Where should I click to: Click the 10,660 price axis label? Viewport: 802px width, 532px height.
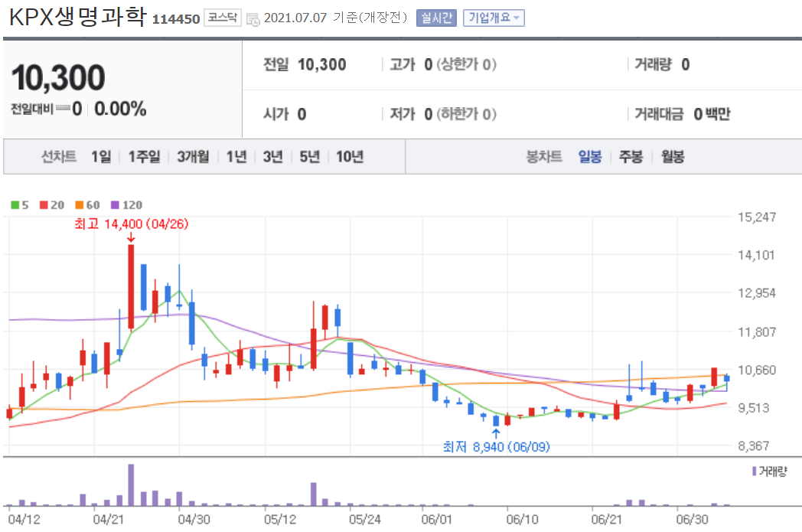[x=757, y=370]
